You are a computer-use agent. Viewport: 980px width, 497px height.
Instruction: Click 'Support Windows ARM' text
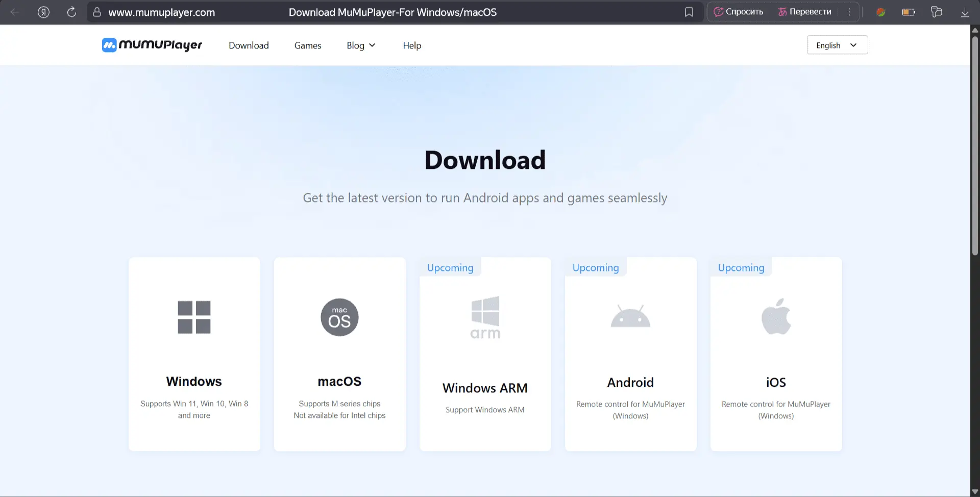[x=485, y=410]
